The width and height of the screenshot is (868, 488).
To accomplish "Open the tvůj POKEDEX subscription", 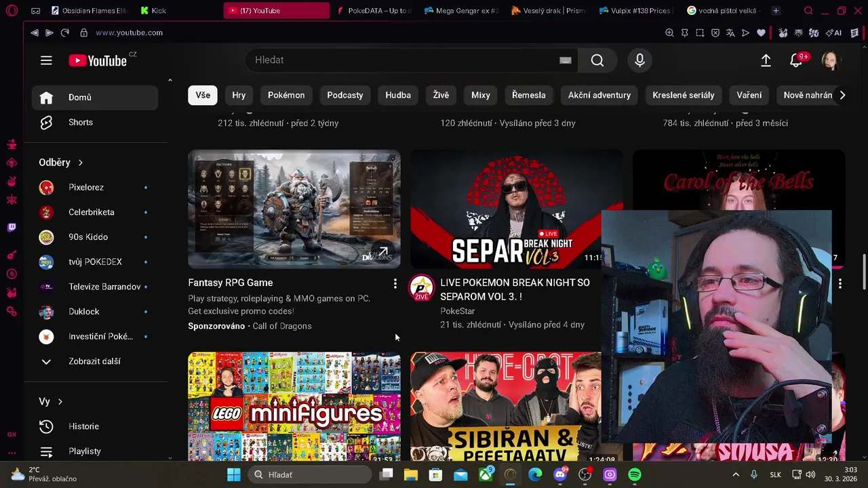I will tap(95, 262).
